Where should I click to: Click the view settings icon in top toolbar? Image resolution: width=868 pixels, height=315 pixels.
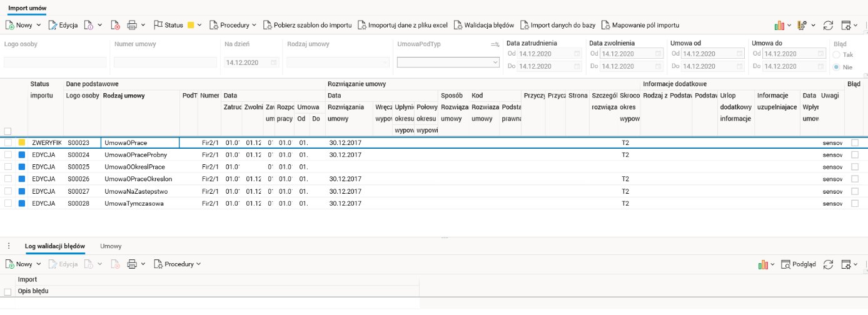(x=846, y=25)
